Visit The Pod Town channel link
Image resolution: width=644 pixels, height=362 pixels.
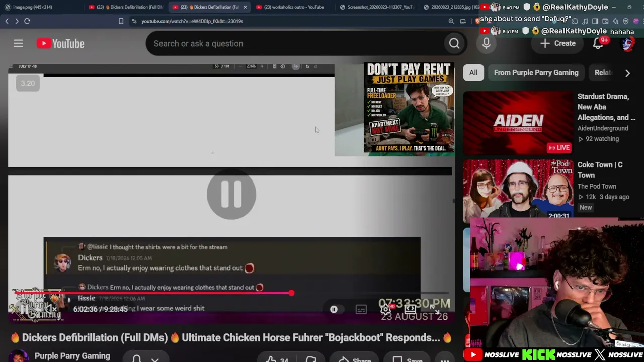click(597, 186)
